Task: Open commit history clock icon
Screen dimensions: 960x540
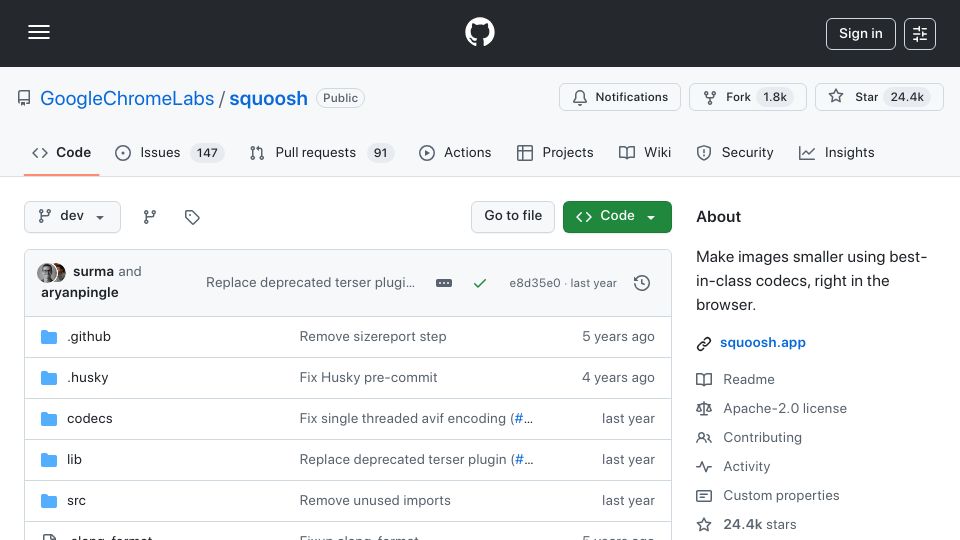Action: (642, 283)
